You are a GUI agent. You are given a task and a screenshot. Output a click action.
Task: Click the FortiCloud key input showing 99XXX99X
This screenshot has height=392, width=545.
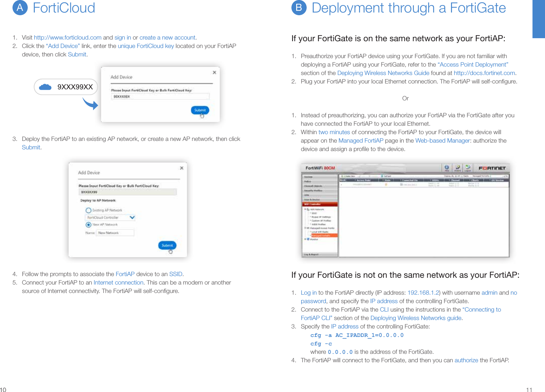[160, 97]
